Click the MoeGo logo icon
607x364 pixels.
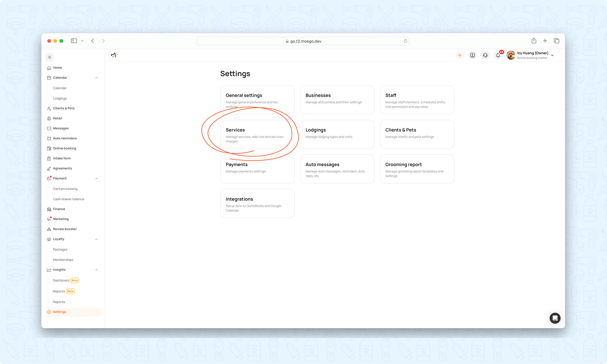(113, 55)
